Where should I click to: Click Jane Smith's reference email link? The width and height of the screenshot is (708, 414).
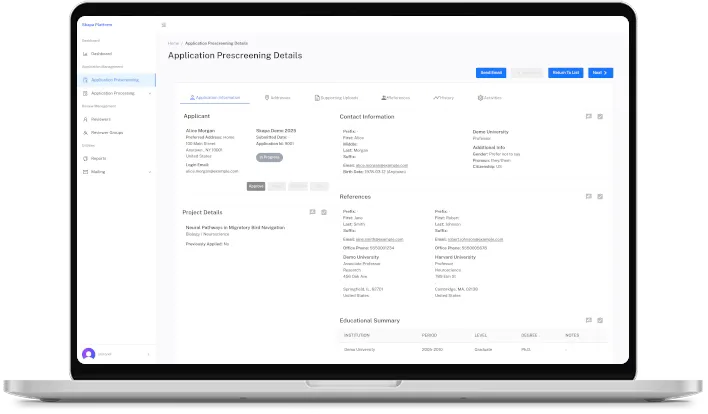tap(379, 239)
